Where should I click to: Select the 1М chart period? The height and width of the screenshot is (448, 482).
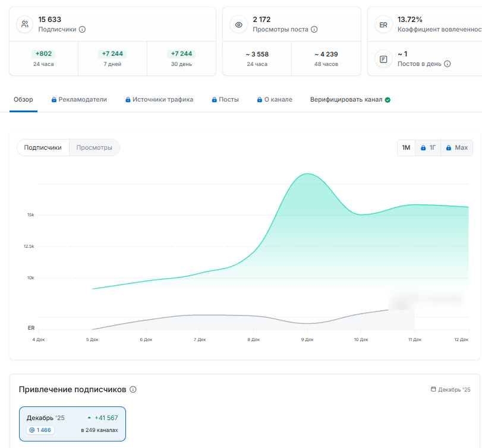coord(406,147)
